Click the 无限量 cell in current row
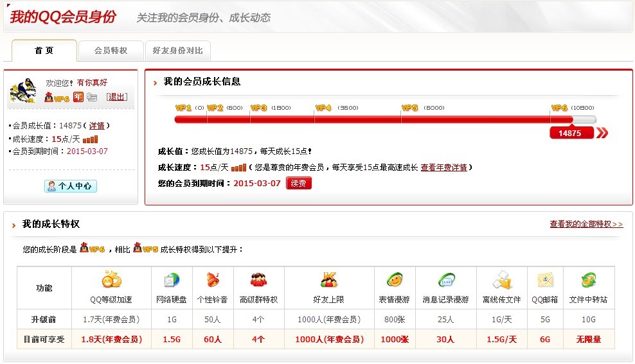Screen dimensions: 635x364 (589, 340)
